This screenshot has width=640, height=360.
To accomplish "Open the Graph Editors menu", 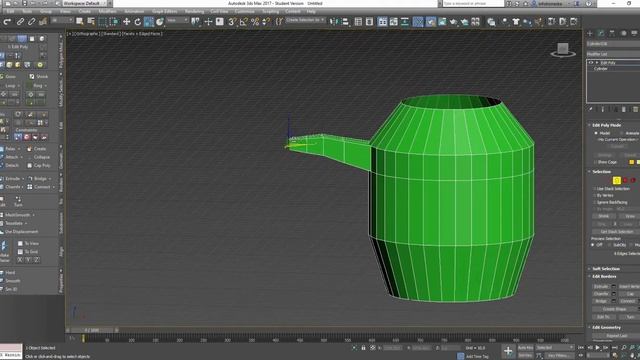I will pyautogui.click(x=164, y=11).
